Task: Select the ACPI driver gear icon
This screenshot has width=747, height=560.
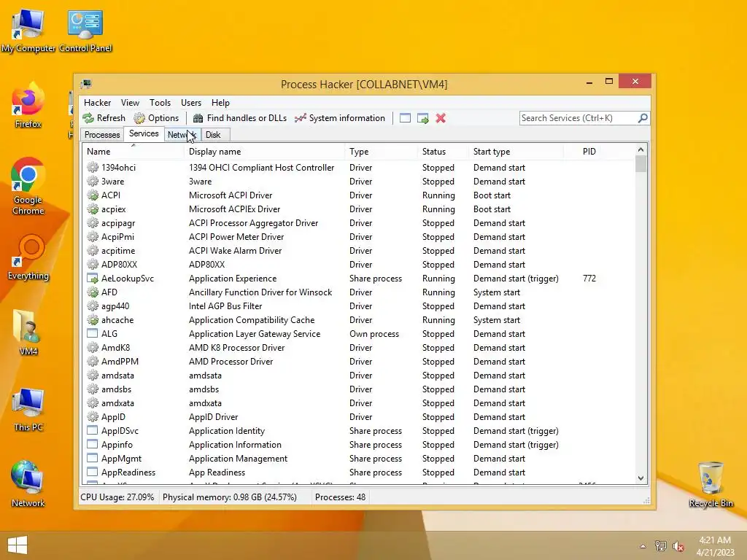Action: coord(93,195)
